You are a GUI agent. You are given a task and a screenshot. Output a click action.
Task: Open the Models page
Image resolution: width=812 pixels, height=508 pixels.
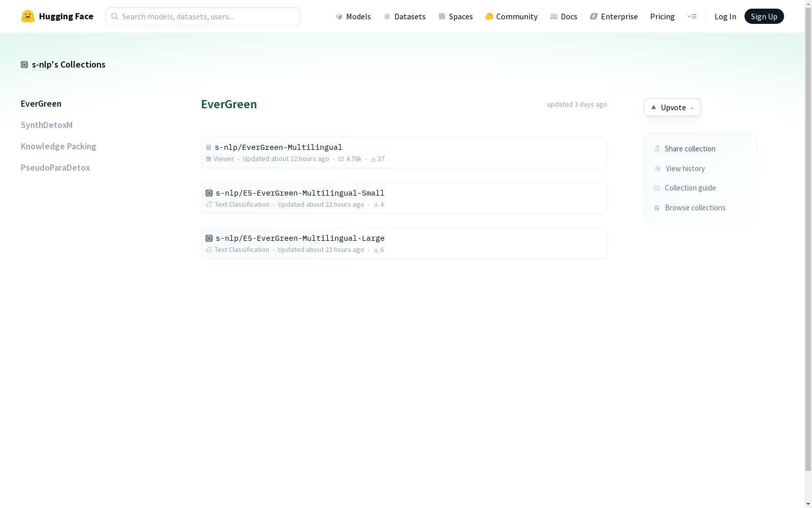pyautogui.click(x=353, y=16)
